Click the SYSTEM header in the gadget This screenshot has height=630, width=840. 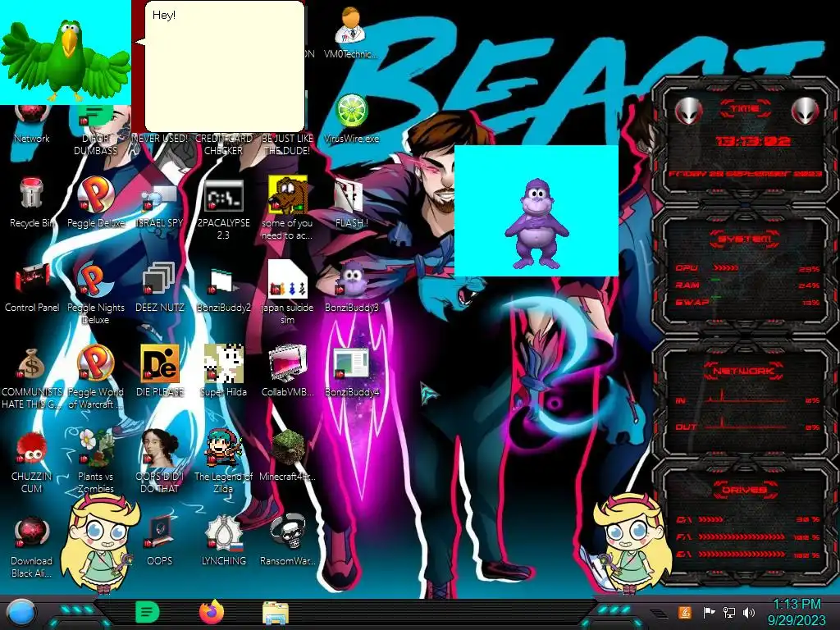click(x=744, y=239)
